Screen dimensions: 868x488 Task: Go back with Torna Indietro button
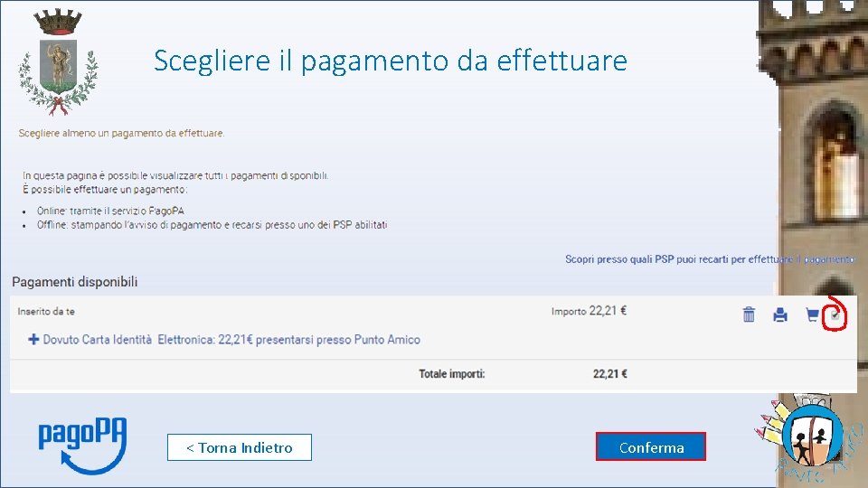click(239, 447)
